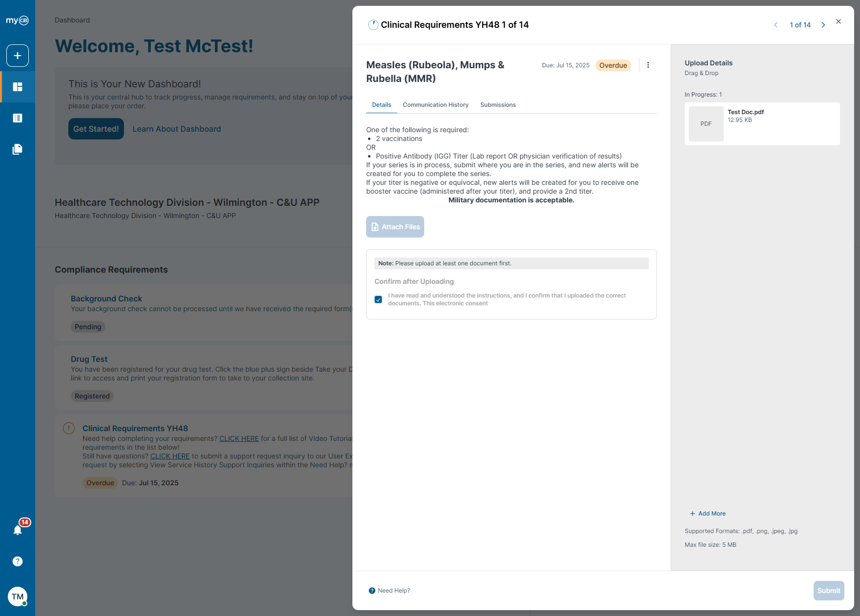Open the three-dot options menu for MMR

pos(648,65)
